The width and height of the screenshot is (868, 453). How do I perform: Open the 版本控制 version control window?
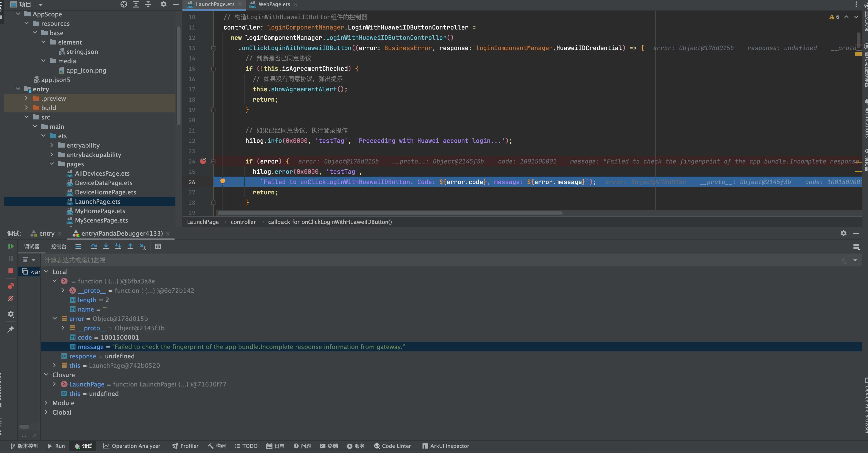(24, 446)
